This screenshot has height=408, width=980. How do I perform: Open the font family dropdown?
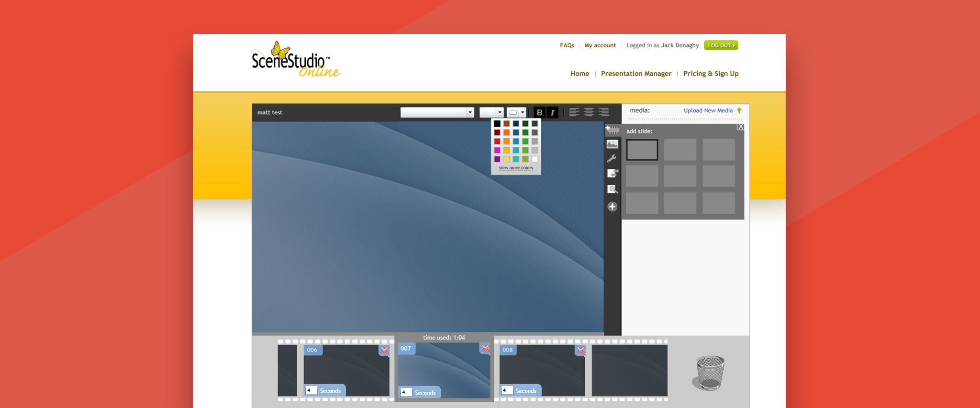pyautogui.click(x=437, y=112)
